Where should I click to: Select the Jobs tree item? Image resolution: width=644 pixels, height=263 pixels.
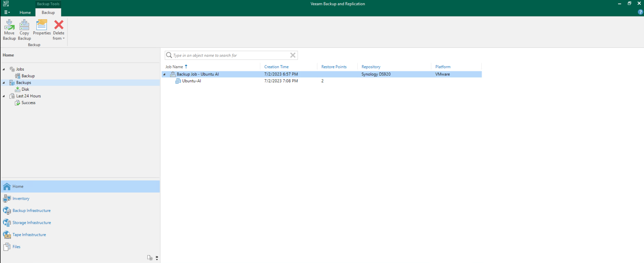click(x=20, y=69)
